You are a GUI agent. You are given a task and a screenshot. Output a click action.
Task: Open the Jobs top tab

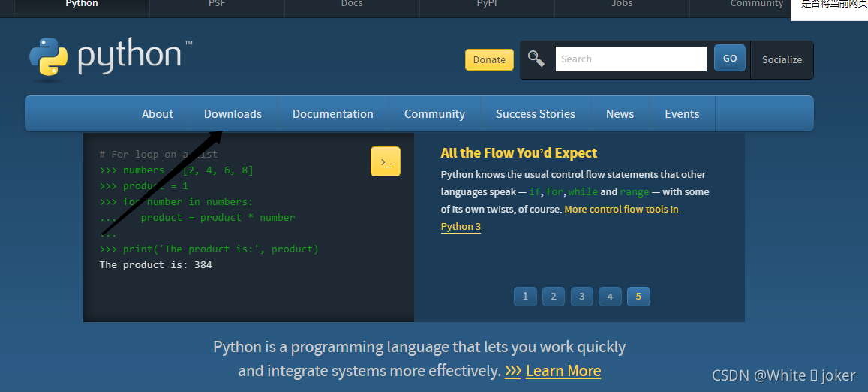[622, 5]
